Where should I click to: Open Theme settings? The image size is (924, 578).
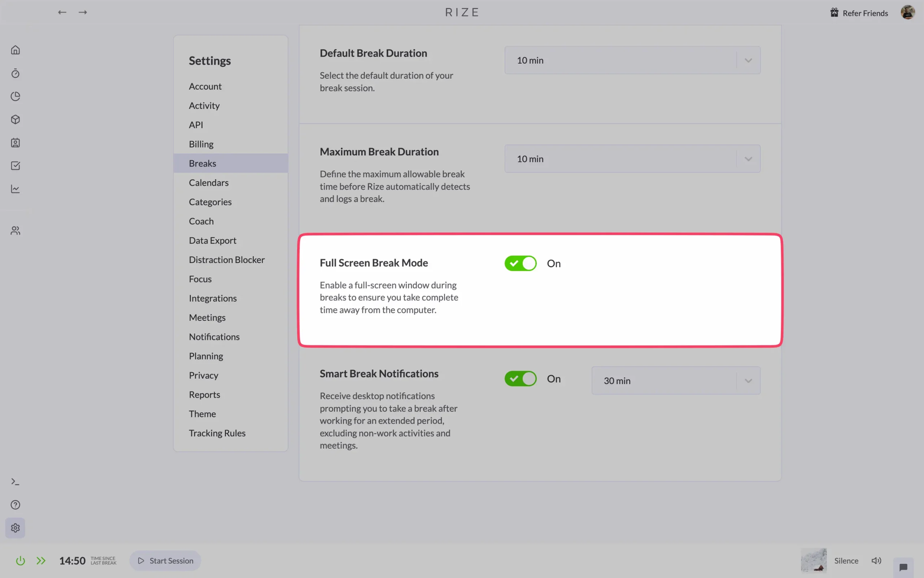pos(231,414)
